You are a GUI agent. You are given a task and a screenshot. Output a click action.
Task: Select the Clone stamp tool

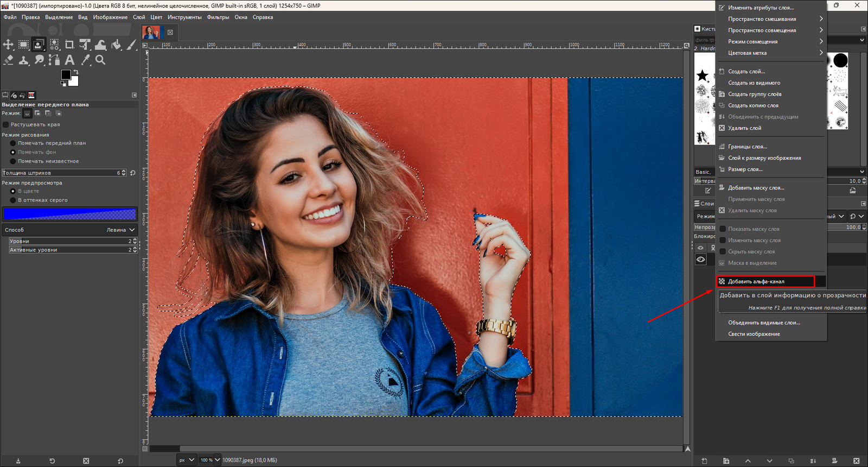click(23, 60)
